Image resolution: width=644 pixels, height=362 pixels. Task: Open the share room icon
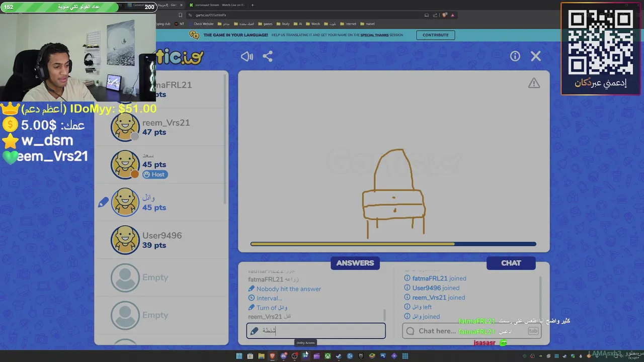[x=268, y=56]
